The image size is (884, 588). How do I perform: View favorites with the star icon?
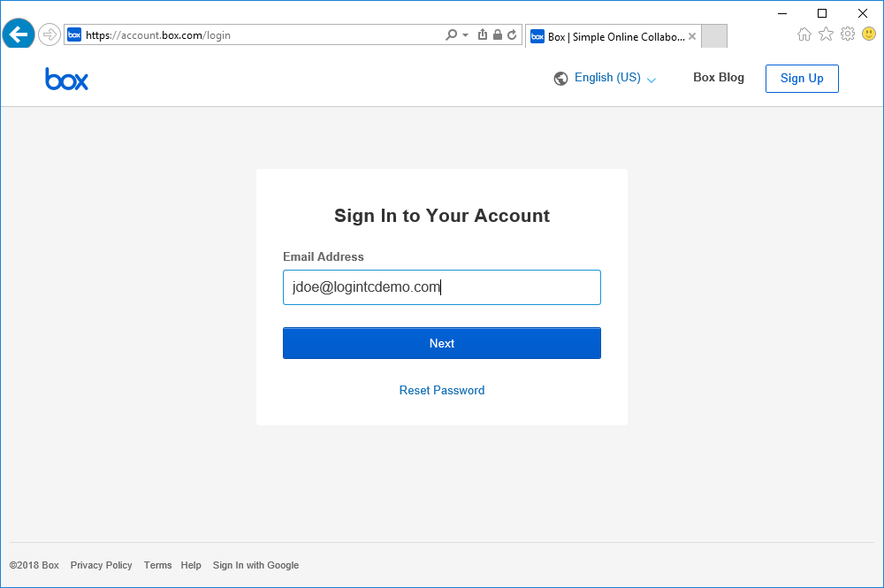826,34
